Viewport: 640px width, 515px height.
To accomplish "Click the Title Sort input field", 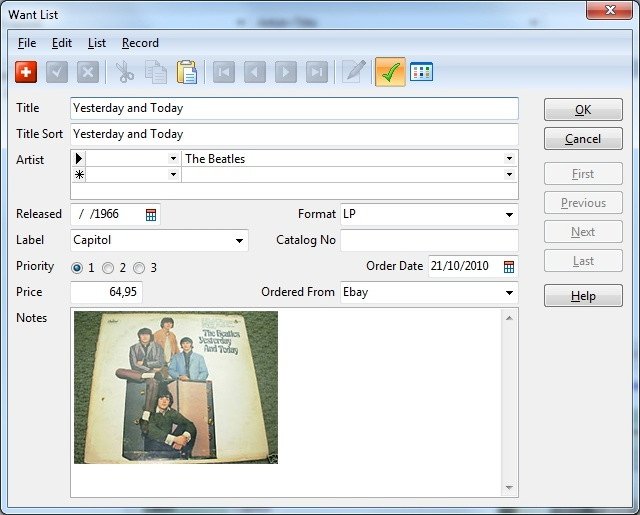I will click(x=294, y=134).
